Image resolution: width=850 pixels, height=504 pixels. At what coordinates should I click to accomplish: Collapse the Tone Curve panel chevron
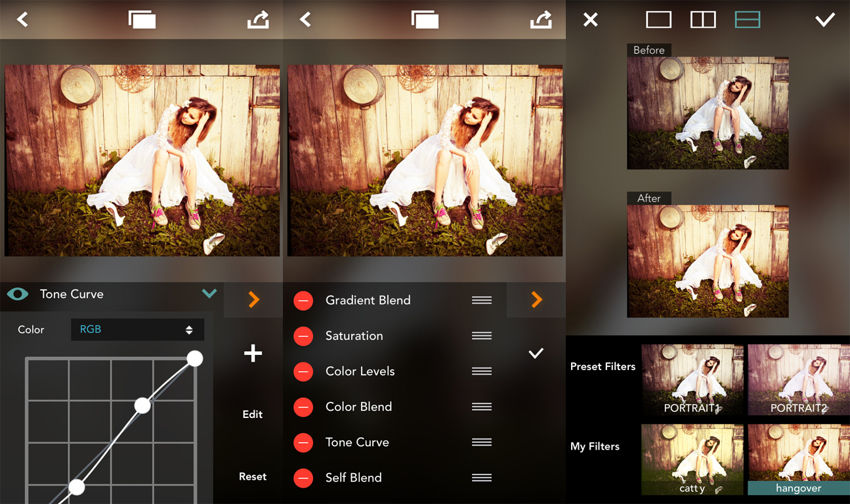click(209, 293)
